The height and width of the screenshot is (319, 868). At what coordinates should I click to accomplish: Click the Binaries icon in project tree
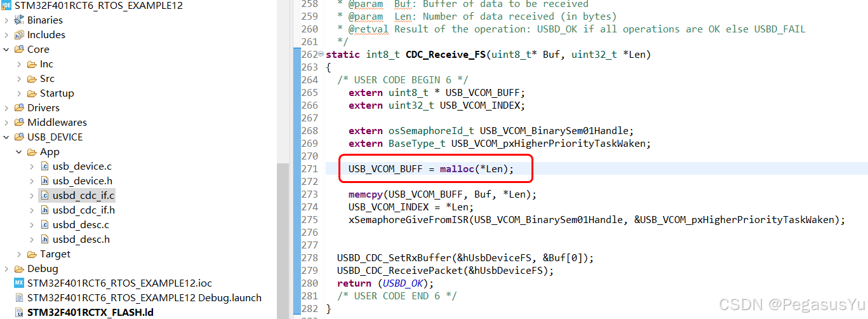pos(19,20)
